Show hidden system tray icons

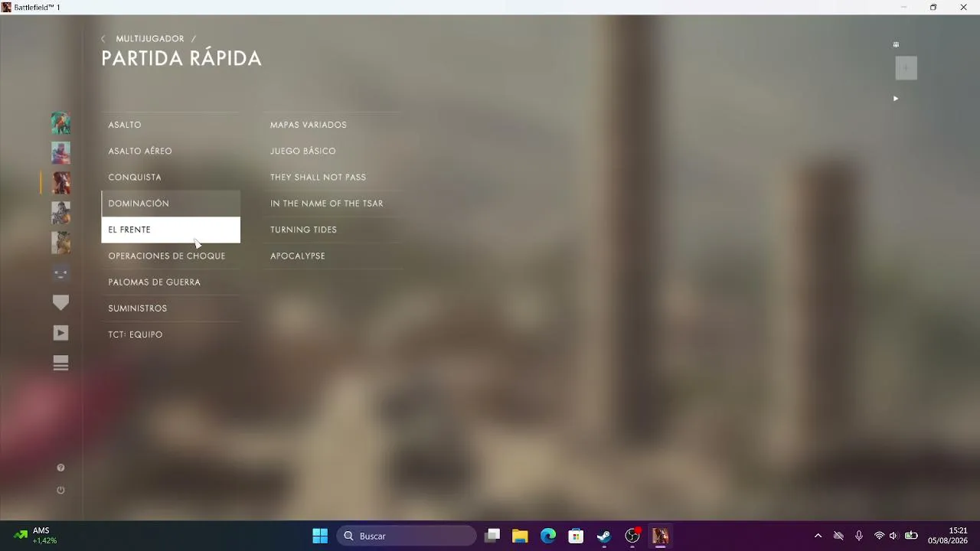tap(818, 536)
